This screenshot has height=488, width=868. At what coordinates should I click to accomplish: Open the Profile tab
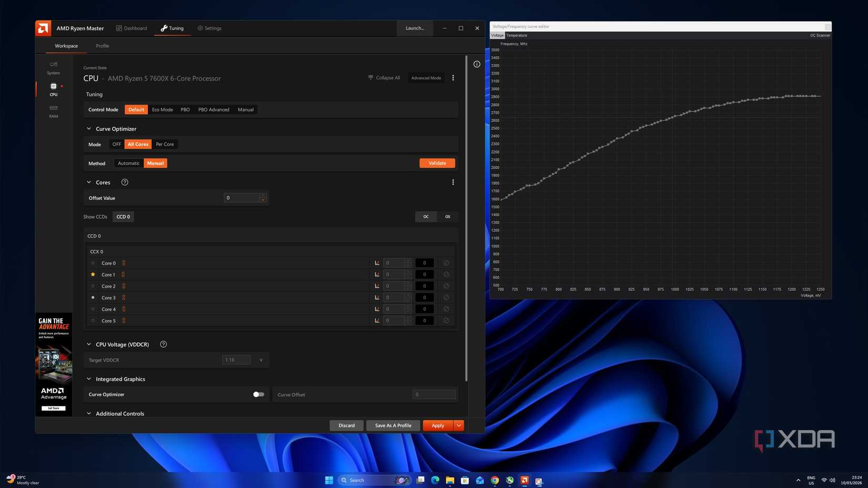click(x=102, y=46)
